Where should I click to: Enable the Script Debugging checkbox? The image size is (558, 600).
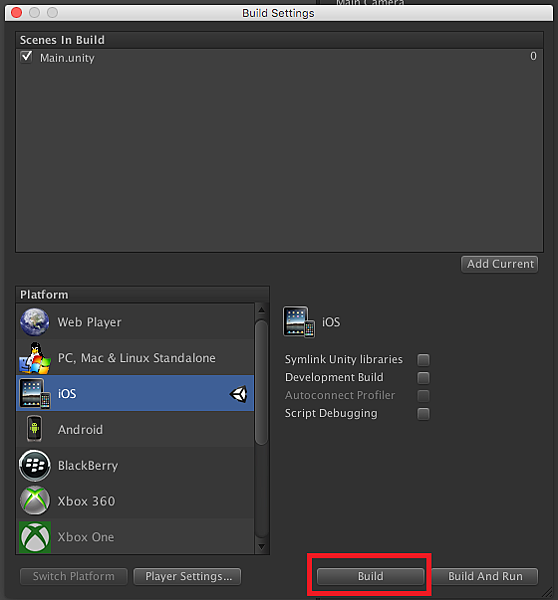(423, 414)
